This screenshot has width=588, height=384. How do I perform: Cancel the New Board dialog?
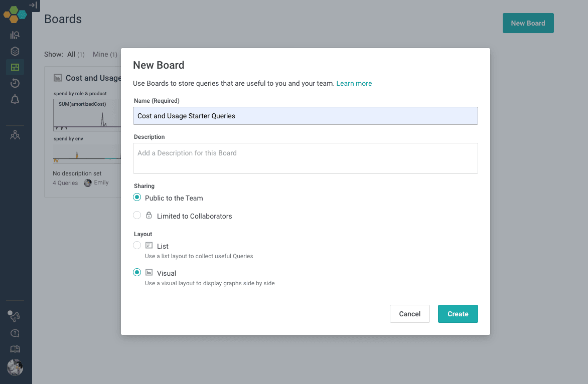[409, 314]
